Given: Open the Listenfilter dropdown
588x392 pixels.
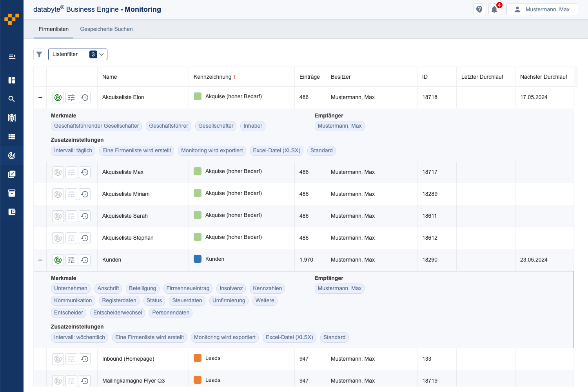Looking at the screenshot, I should click(x=78, y=54).
